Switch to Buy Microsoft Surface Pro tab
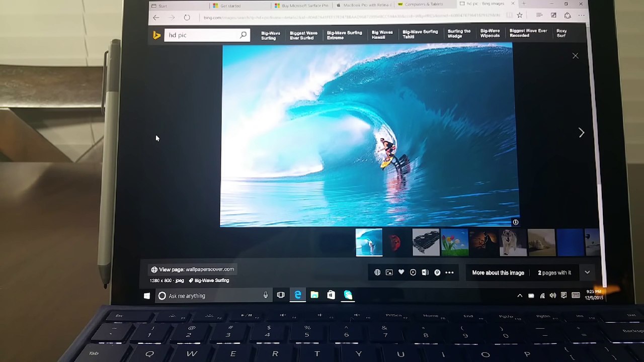Image resolution: width=644 pixels, height=362 pixels. point(302,5)
